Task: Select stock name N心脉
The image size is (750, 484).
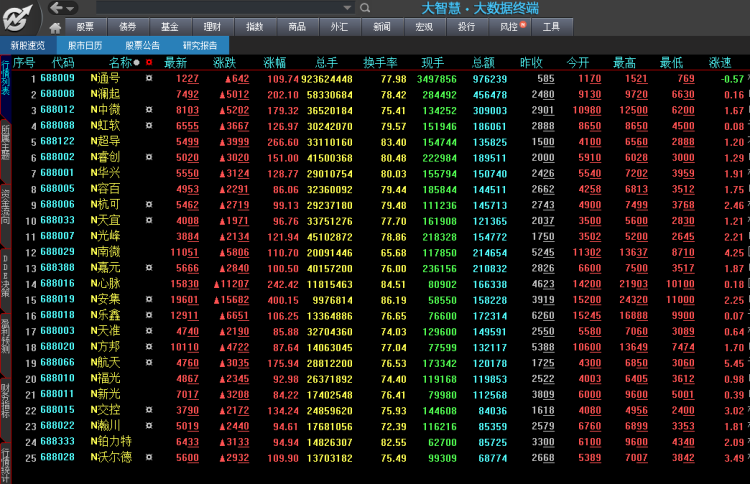Action: click(x=105, y=284)
